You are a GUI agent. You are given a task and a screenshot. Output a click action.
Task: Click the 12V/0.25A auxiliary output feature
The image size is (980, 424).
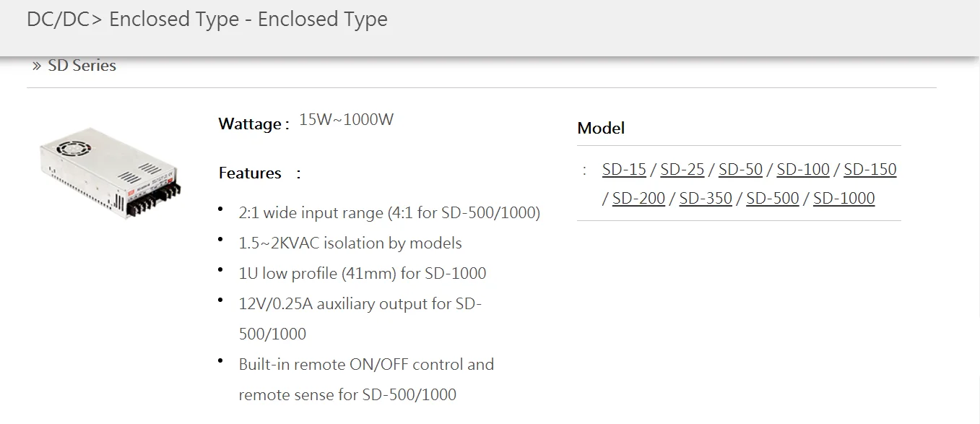tap(360, 304)
